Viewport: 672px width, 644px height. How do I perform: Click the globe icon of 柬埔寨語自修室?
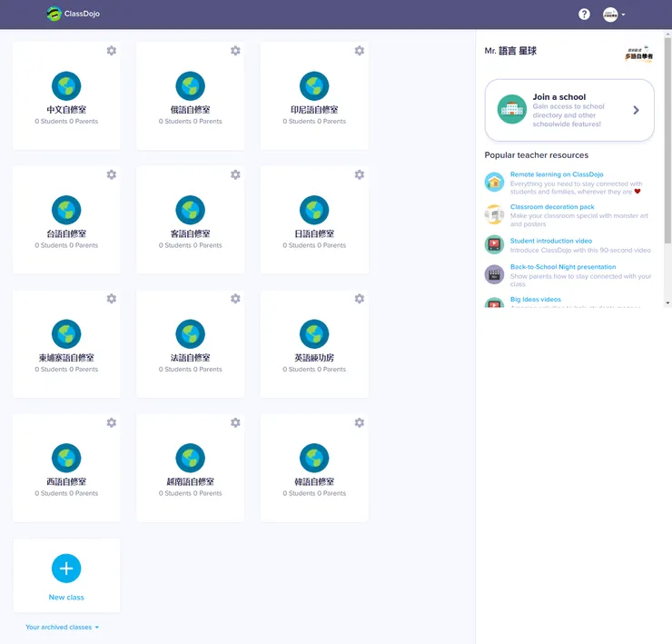coord(66,333)
